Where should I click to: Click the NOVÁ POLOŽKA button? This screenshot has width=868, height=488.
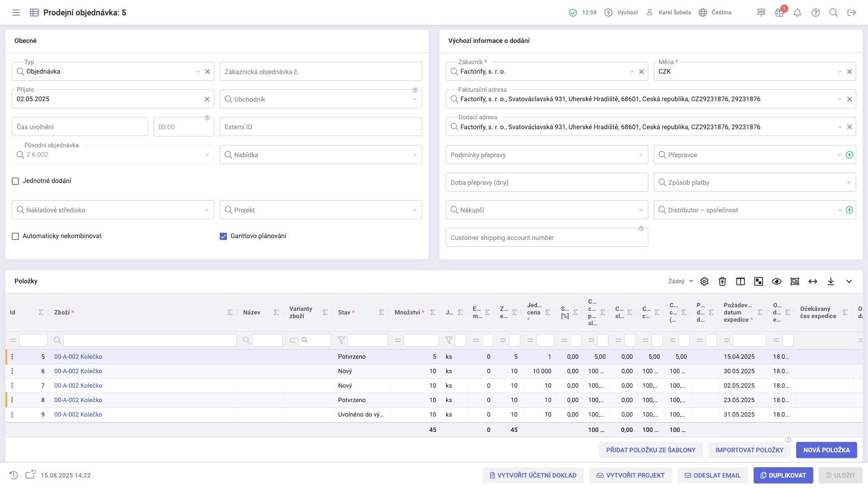[826, 450]
